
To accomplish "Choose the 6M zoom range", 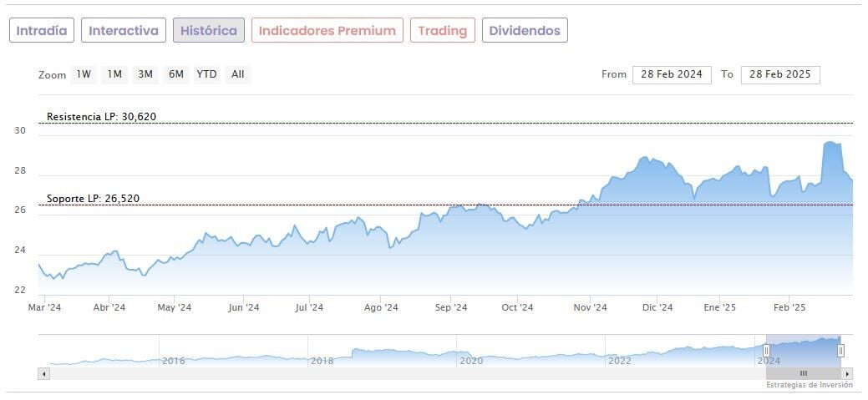I will click(x=175, y=74).
